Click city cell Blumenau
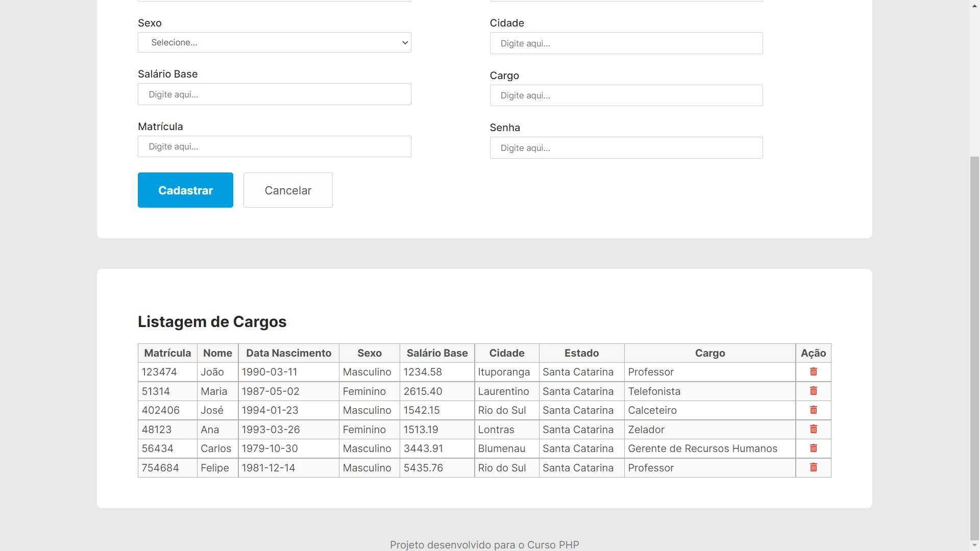The height and width of the screenshot is (551, 980). click(x=507, y=448)
